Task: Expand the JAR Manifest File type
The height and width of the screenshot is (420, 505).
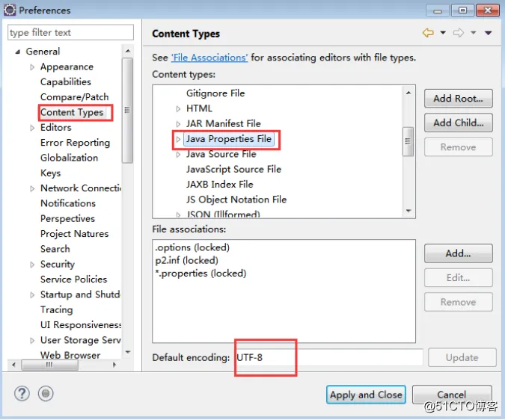Action: [x=178, y=124]
